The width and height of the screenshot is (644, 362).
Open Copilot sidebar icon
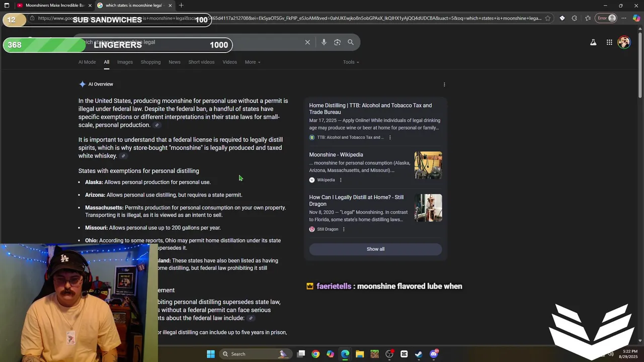636,18
